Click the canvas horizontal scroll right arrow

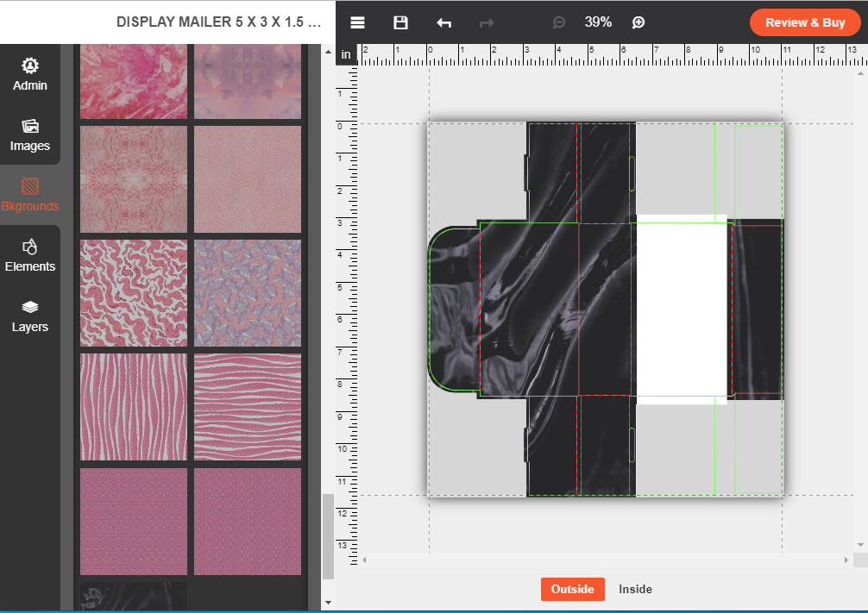click(x=846, y=560)
